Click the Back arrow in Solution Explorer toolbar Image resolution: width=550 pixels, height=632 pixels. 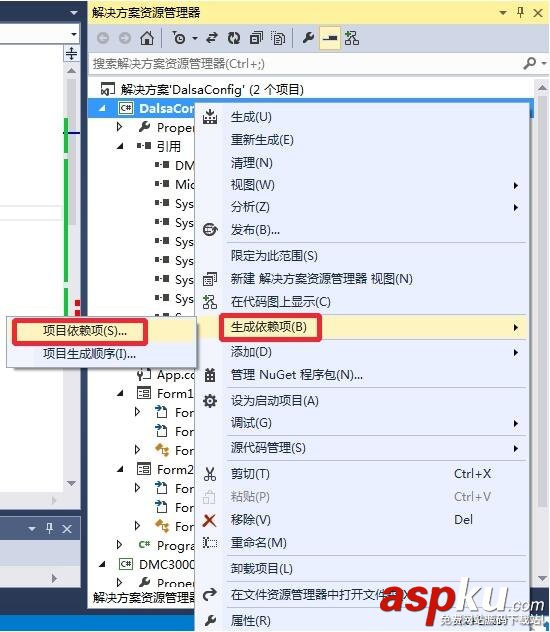103,38
